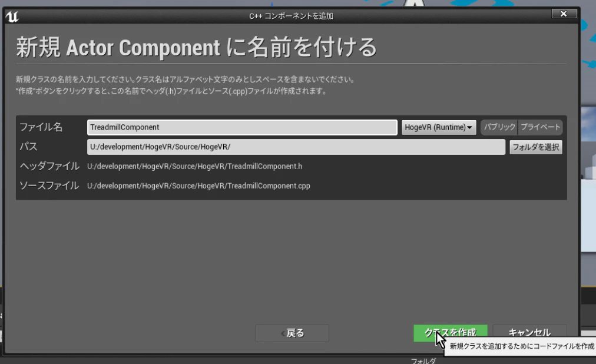
Task: Click the フォルダを選択 button
Action: coord(536,147)
